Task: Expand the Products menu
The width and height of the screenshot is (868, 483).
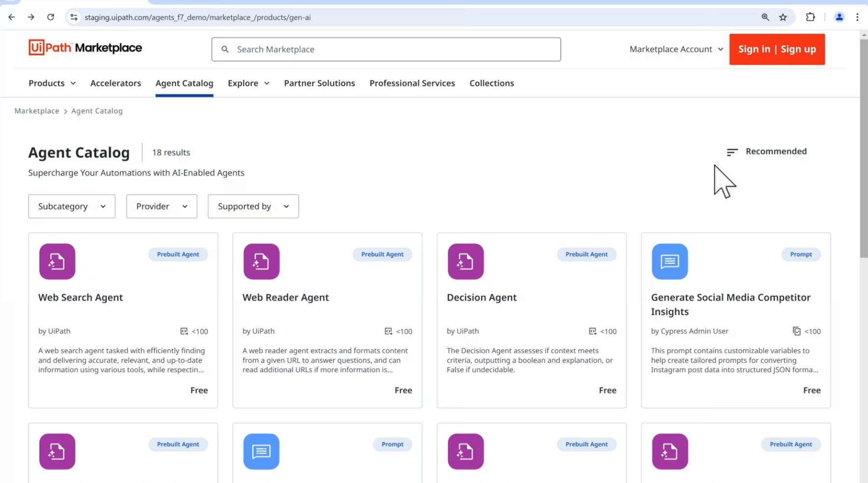Action: coord(52,83)
